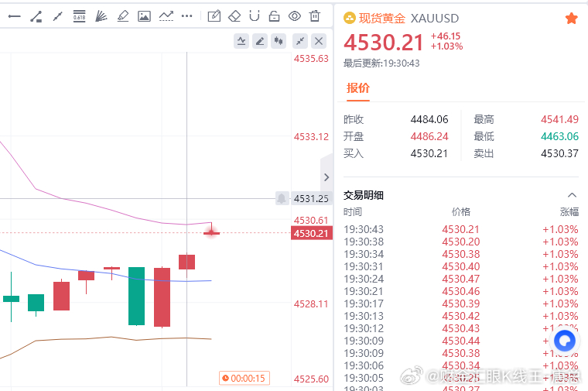
Task: Delete drawings with the trash icon
Action: [315, 16]
